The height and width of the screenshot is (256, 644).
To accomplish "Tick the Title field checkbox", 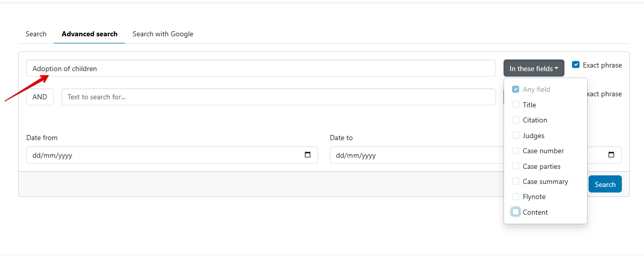I will (516, 105).
